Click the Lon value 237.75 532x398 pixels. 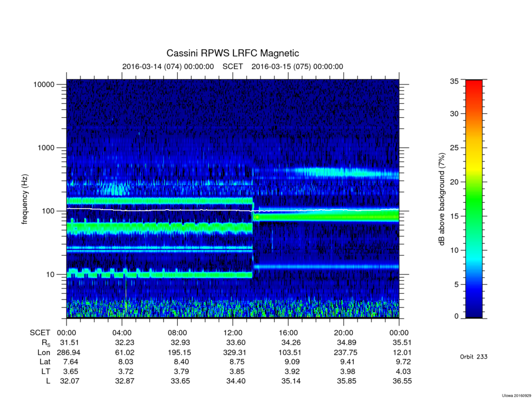(x=345, y=352)
